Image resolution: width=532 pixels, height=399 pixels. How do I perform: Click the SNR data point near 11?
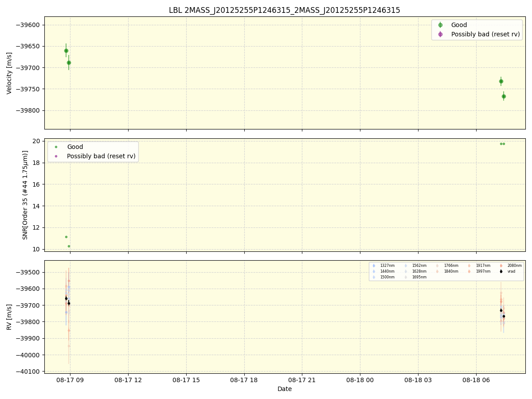66,237
